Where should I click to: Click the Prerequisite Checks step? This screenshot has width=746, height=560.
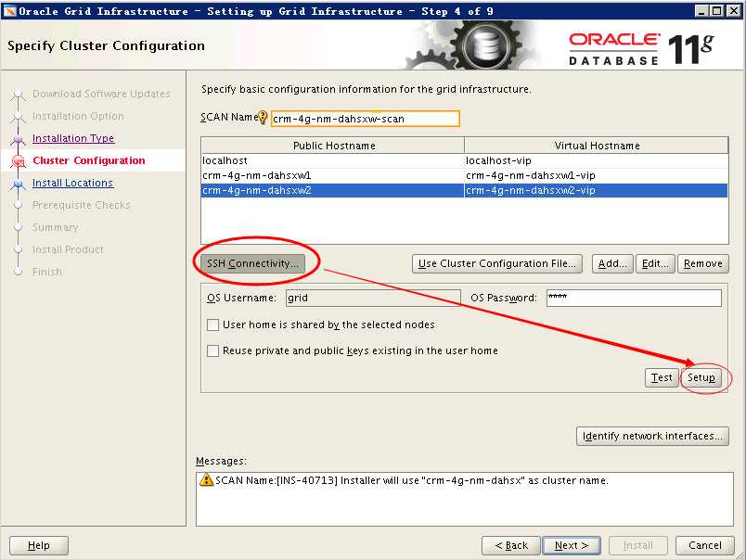coord(82,205)
